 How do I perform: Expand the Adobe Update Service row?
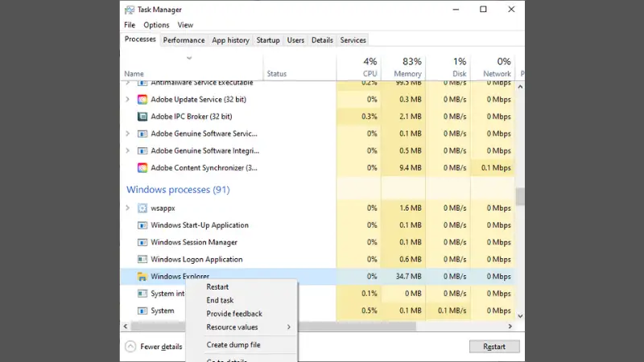(x=127, y=99)
